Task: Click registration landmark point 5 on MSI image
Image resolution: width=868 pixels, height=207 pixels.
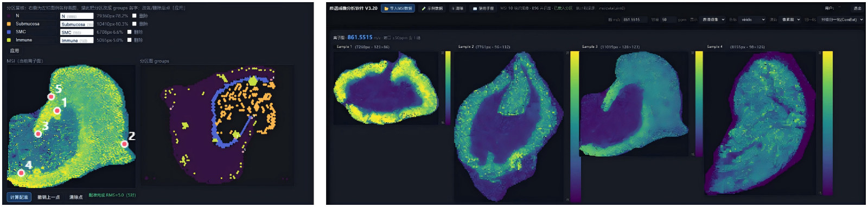Action: (51, 97)
